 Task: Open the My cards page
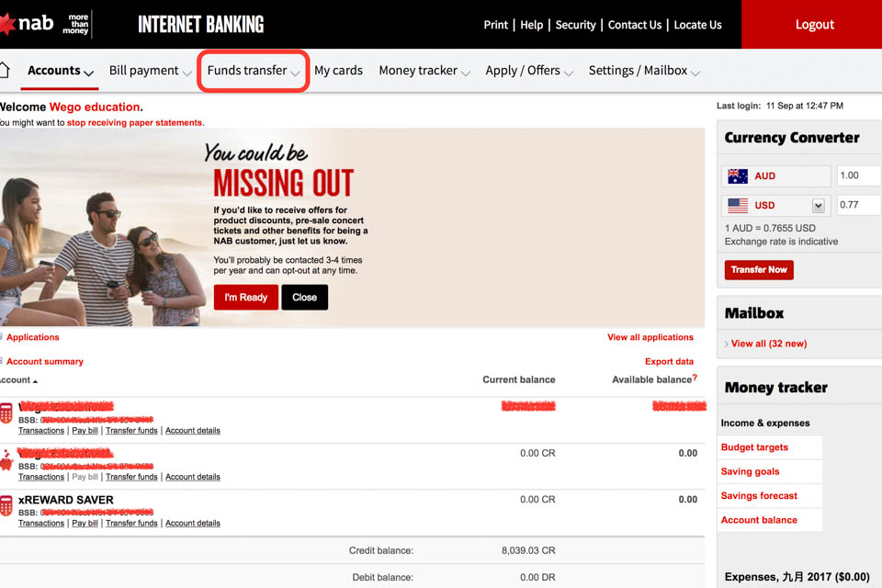(x=338, y=71)
